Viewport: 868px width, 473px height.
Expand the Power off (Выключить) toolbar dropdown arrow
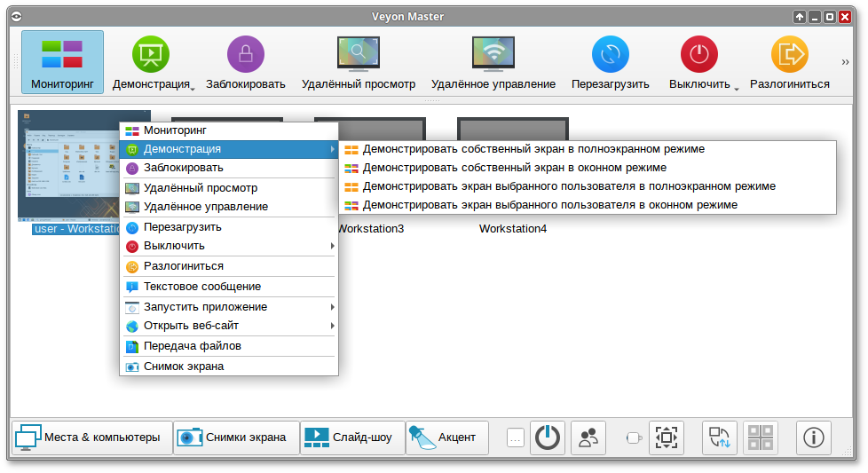(737, 87)
